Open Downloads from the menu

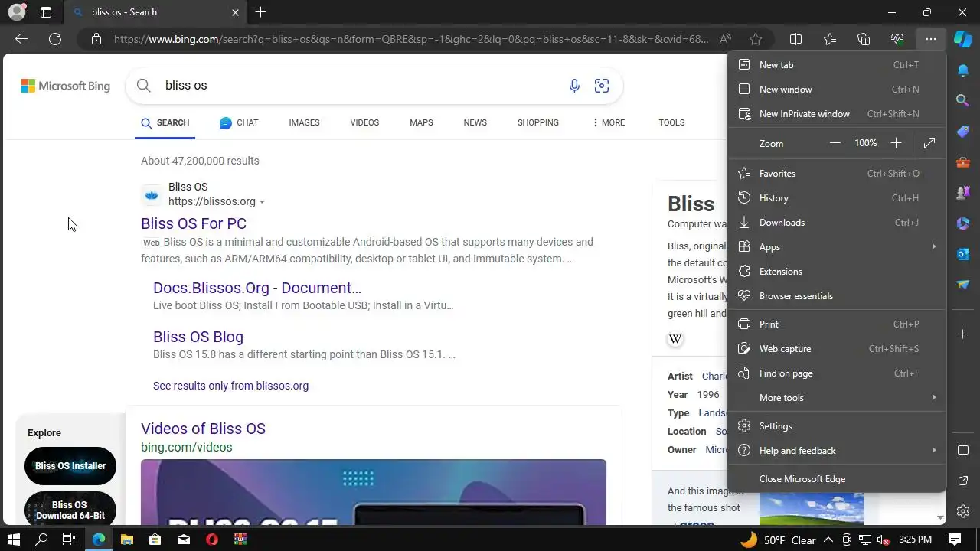837,223
